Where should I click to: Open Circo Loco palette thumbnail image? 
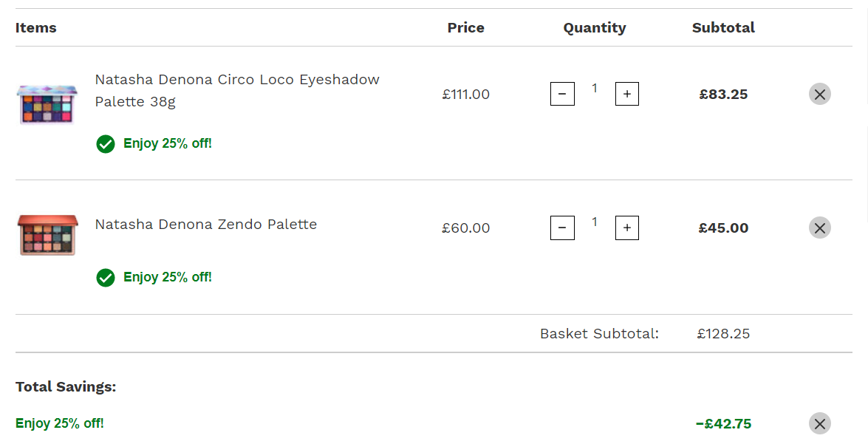47,104
